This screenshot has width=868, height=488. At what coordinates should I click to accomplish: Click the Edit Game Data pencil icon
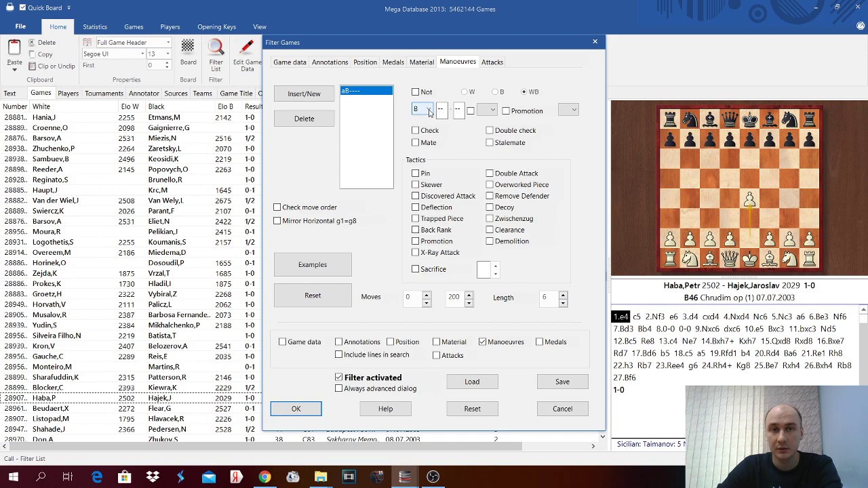point(247,47)
